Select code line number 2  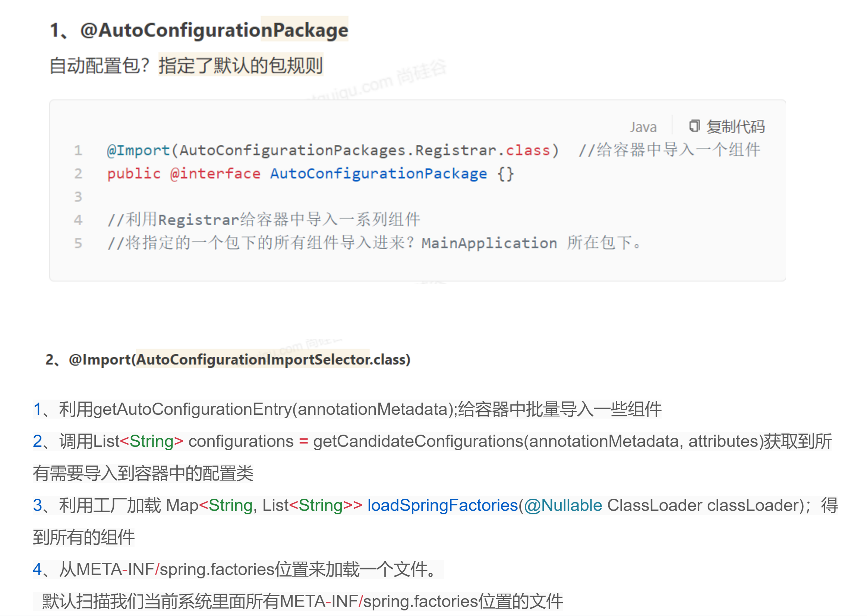[78, 174]
